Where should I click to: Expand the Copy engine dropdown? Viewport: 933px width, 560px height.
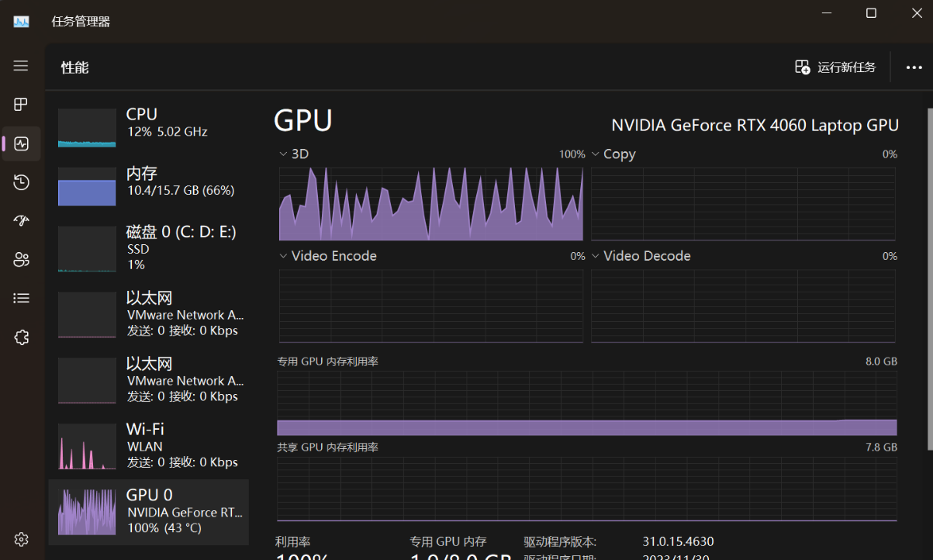[x=613, y=154]
